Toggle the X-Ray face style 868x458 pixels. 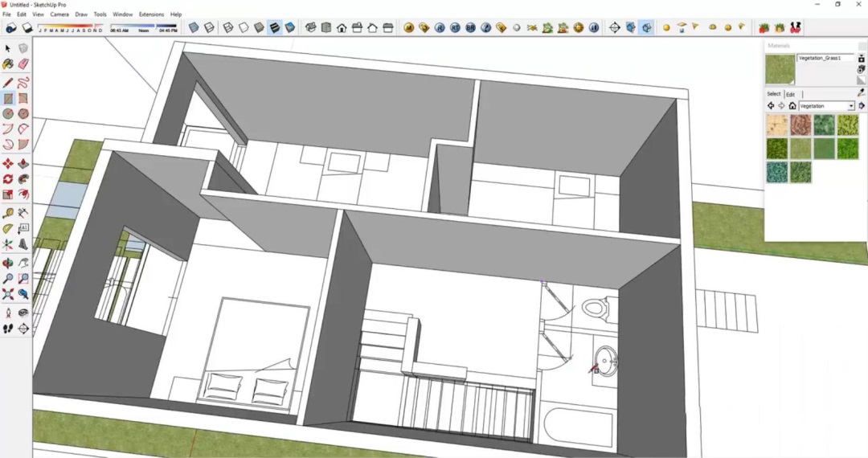tap(194, 27)
